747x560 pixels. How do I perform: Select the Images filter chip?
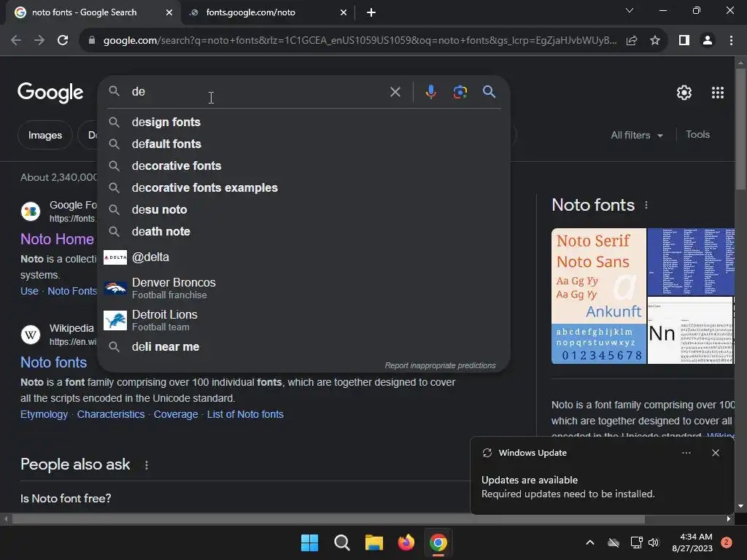[44, 135]
